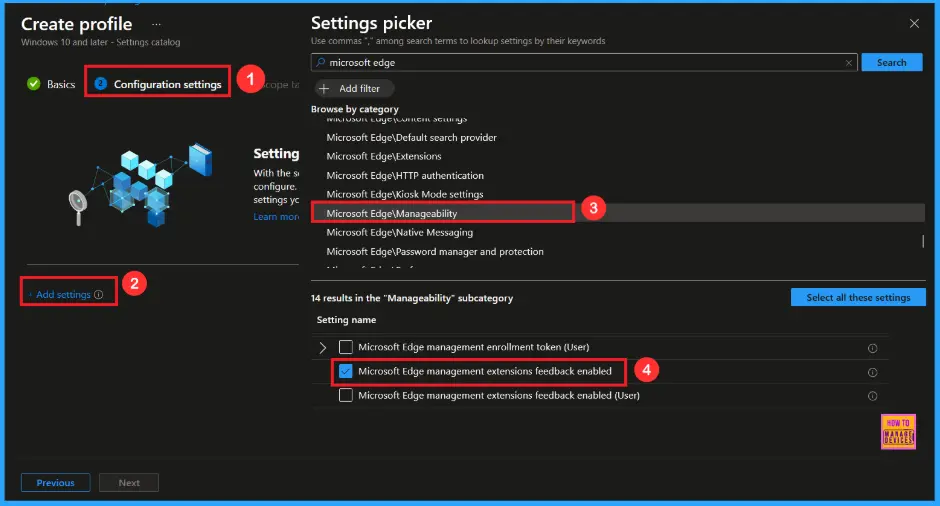Select Microsoft Edge\HTTP authentication category
Viewport: 940px width, 506px height.
click(x=405, y=175)
